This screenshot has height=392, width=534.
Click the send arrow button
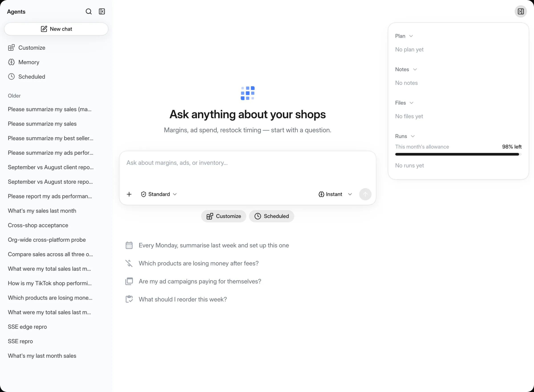click(365, 194)
